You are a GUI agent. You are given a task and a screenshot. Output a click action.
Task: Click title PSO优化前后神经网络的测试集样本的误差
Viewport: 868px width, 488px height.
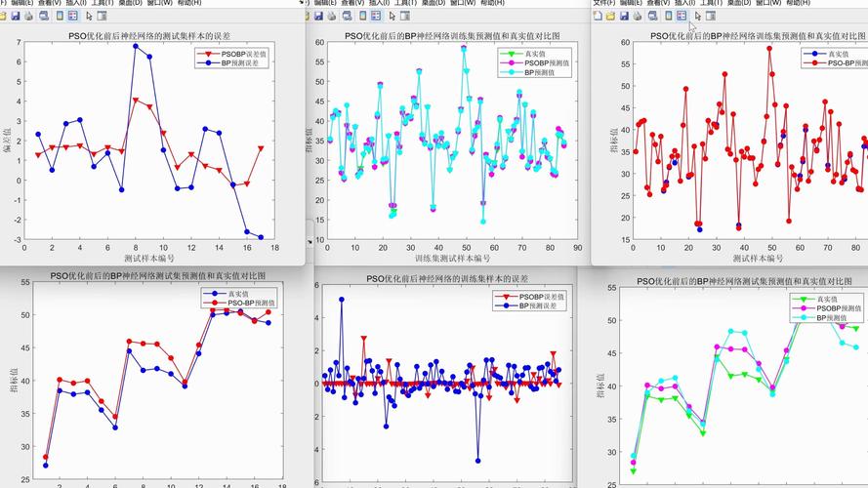[x=149, y=36]
